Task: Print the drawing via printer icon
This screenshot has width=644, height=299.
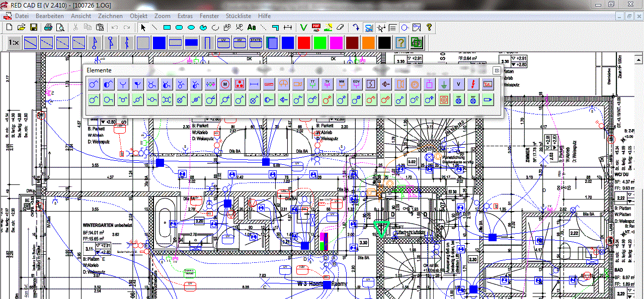Action: click(48, 27)
